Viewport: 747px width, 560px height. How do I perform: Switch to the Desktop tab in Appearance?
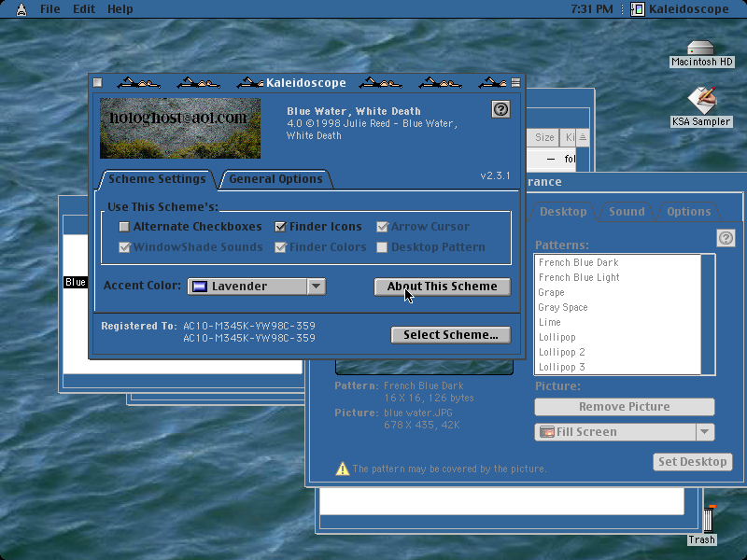563,212
